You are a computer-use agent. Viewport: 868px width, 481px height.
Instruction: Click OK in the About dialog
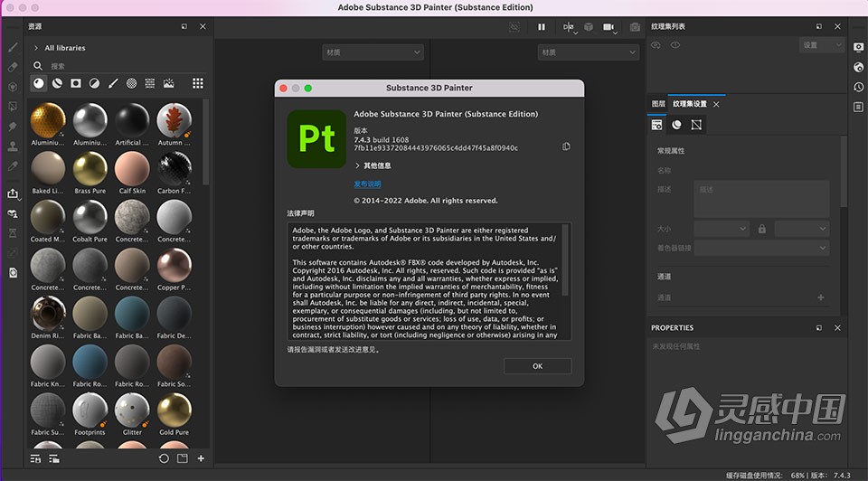(537, 366)
